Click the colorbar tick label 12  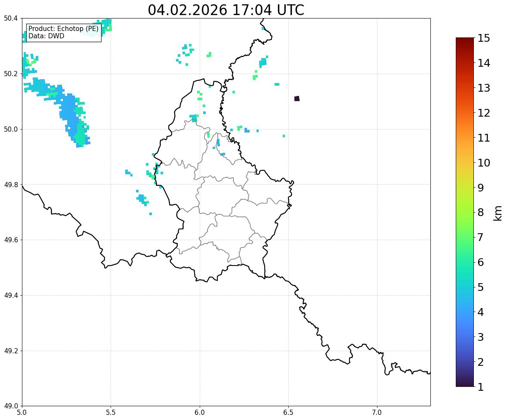484,113
